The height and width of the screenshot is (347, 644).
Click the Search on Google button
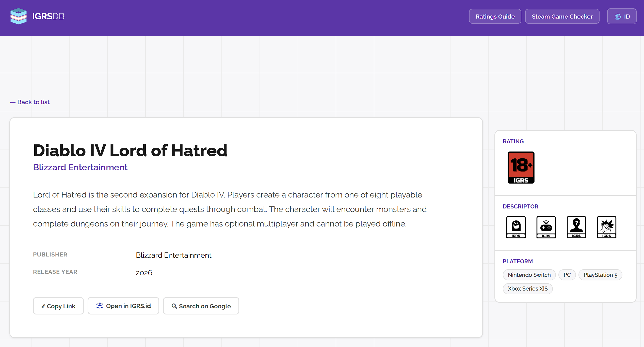[201, 306]
